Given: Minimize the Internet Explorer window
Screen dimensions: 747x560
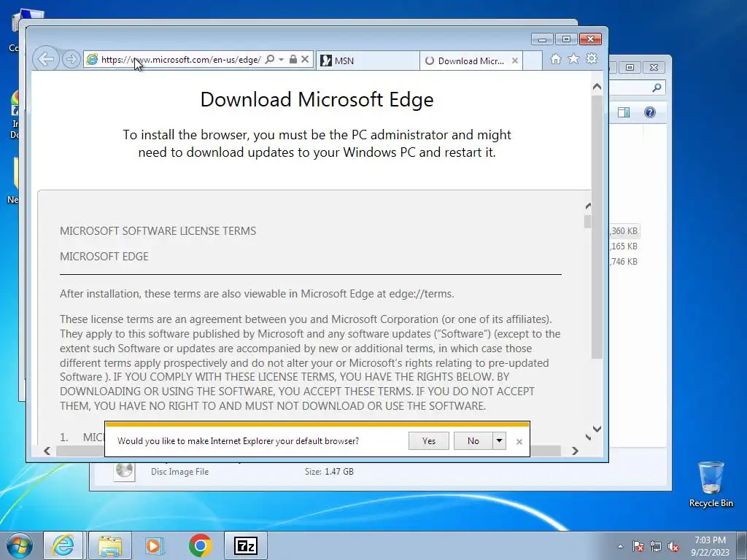Looking at the screenshot, I should [x=542, y=39].
